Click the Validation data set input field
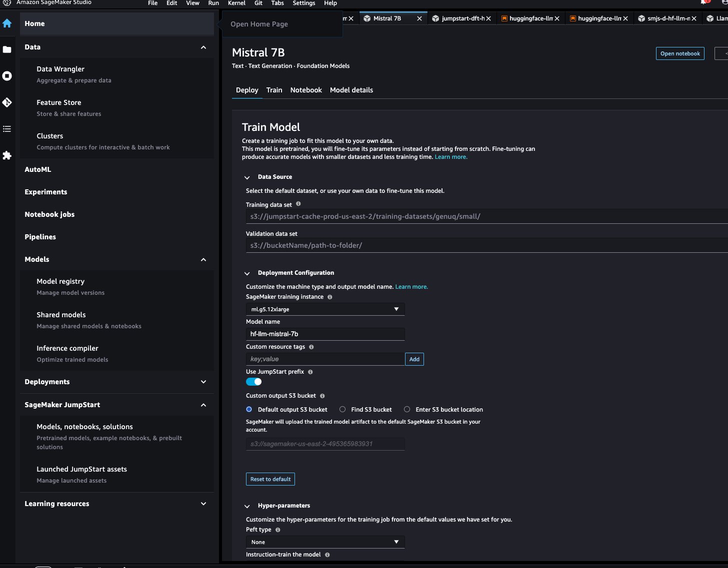The height and width of the screenshot is (568, 728). coord(487,245)
